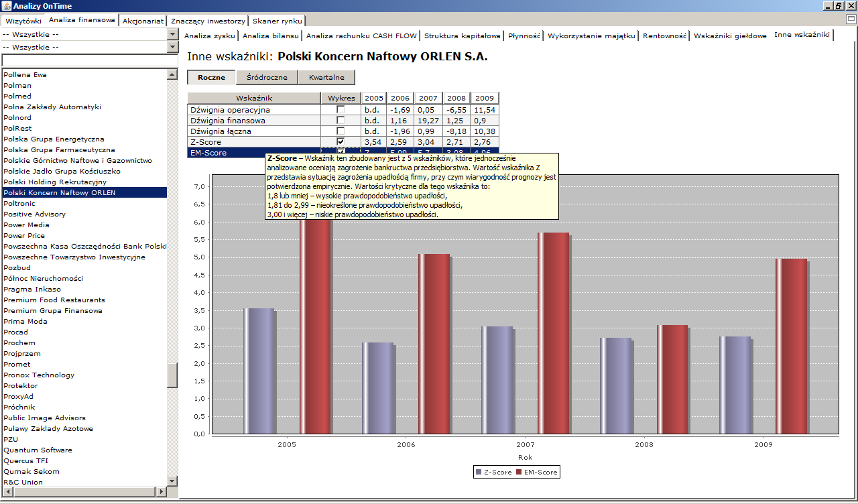This screenshot has width=858, height=504.
Task: Switch to the Wizytówki tab
Action: click(23, 21)
